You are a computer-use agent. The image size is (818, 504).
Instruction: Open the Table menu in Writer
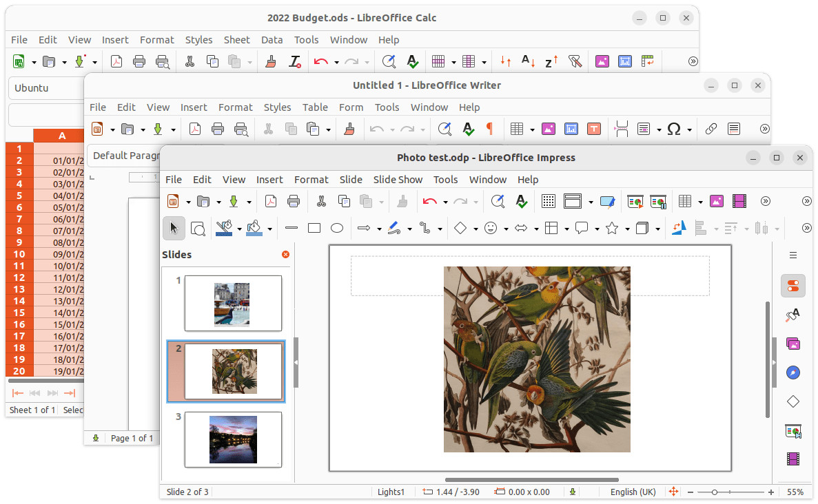point(315,107)
